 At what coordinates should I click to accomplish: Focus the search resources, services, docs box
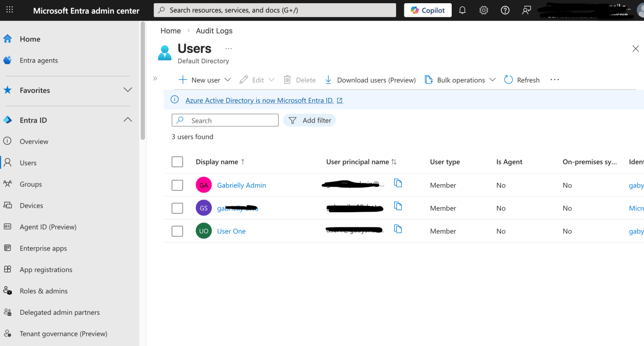[275, 10]
